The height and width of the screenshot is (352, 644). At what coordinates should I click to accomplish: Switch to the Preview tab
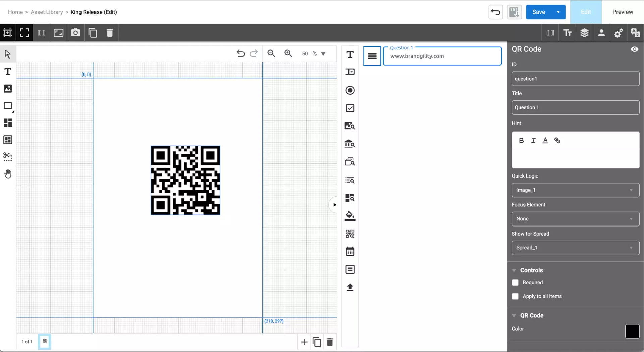tap(623, 12)
